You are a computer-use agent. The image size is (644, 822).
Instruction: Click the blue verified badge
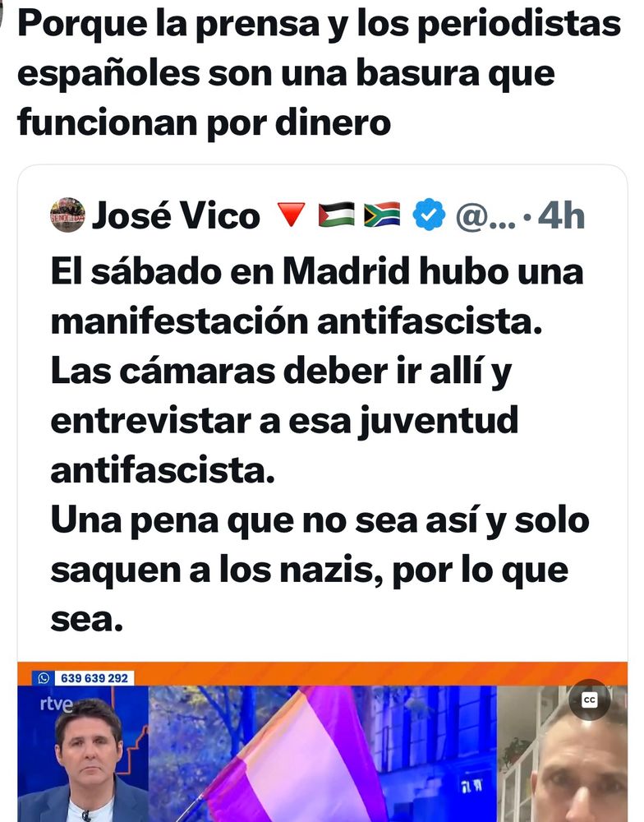tap(429, 215)
